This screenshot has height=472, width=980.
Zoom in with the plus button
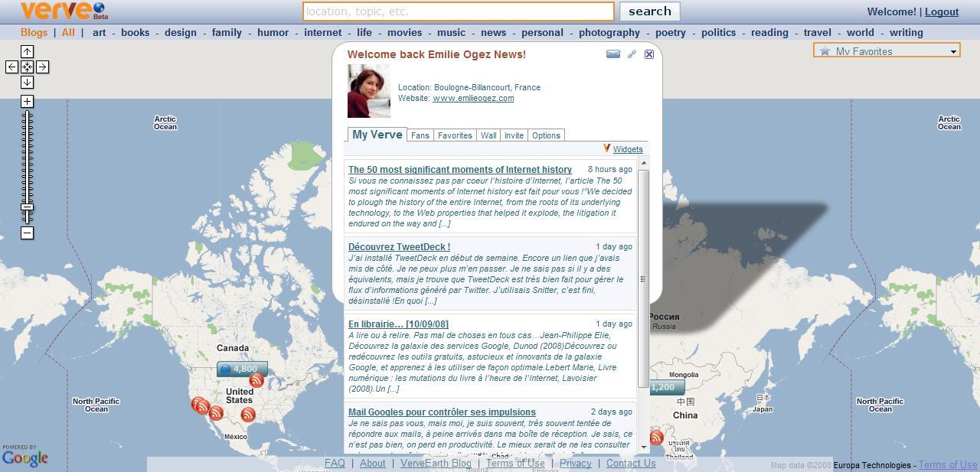(27, 101)
